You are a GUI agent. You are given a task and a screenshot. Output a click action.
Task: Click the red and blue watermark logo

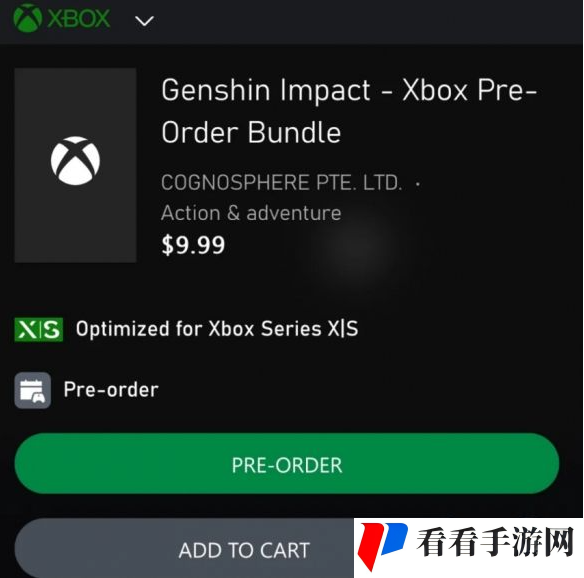383,546
